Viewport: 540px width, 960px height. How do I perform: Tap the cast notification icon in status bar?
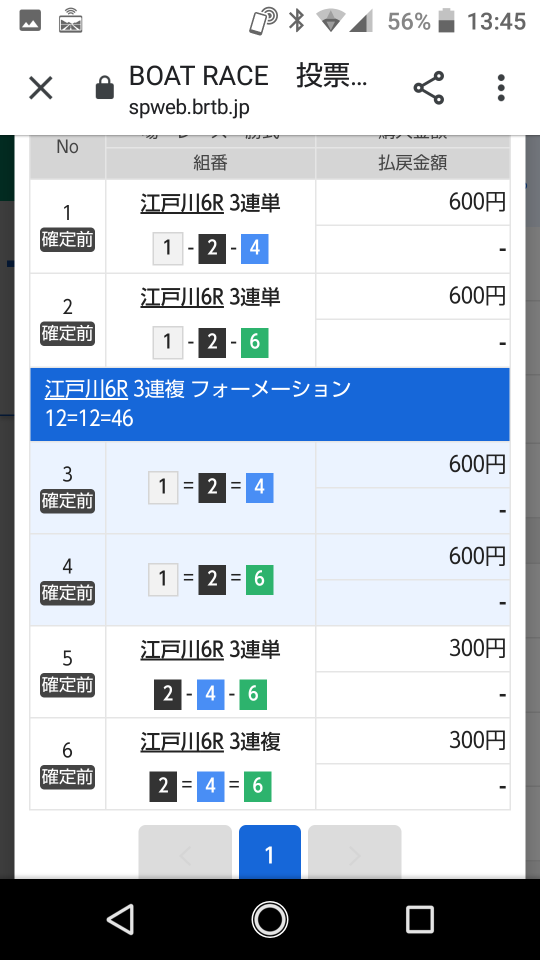tap(70, 21)
